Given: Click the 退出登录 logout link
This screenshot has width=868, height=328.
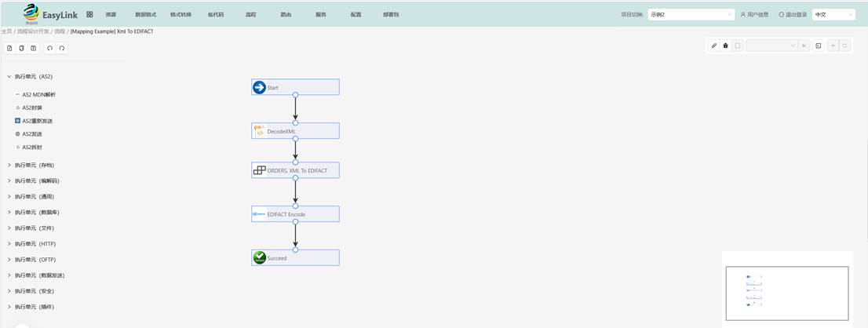Looking at the screenshot, I should (793, 15).
